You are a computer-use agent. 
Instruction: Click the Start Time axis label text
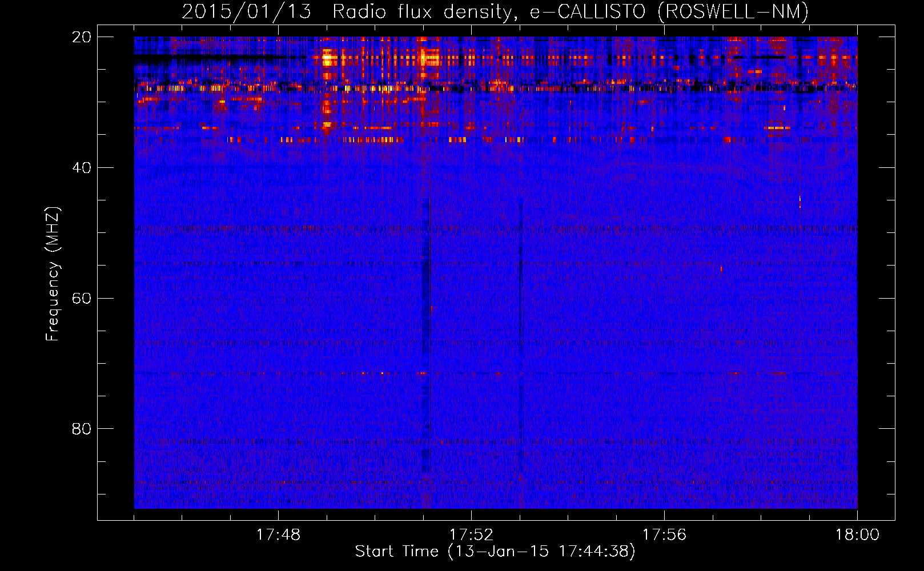pos(495,551)
